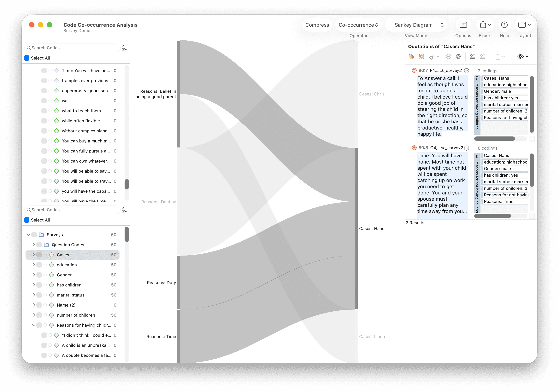Viewport: 559px width, 392px height.
Task: Click horizontal scrollbar under 7 codings list
Action: pyautogui.click(x=494, y=139)
